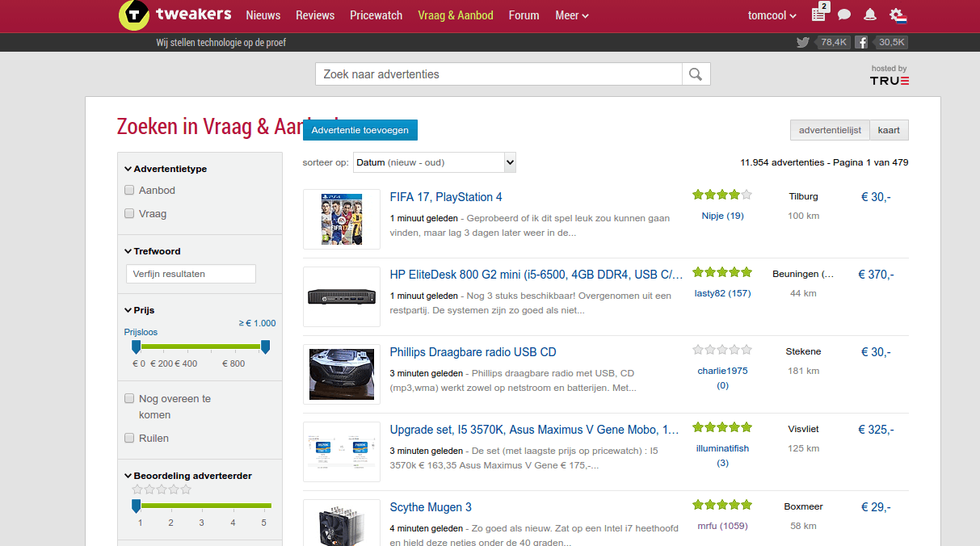Viewport: 980px width, 546px height.
Task: Click the Phillips radio thumbnail
Action: (x=342, y=374)
